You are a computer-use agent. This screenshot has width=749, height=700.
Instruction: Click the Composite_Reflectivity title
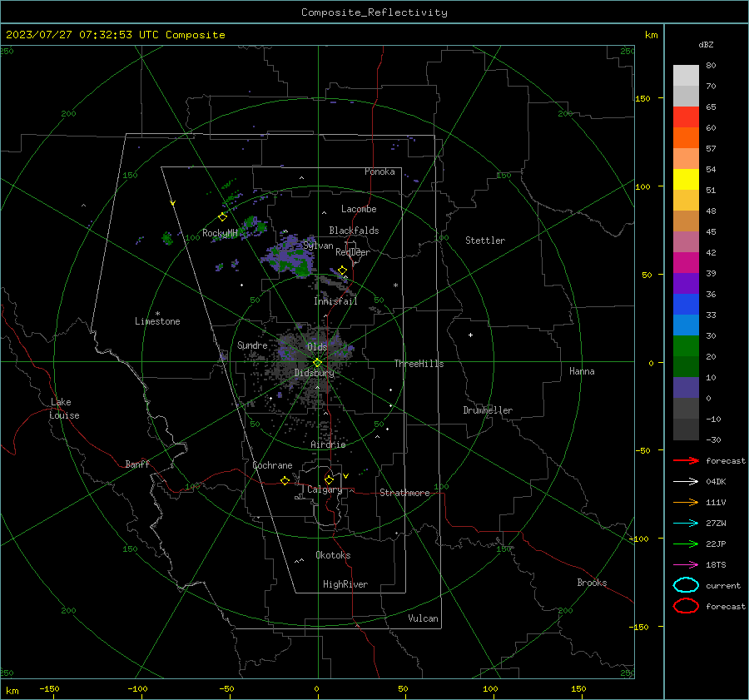(374, 12)
